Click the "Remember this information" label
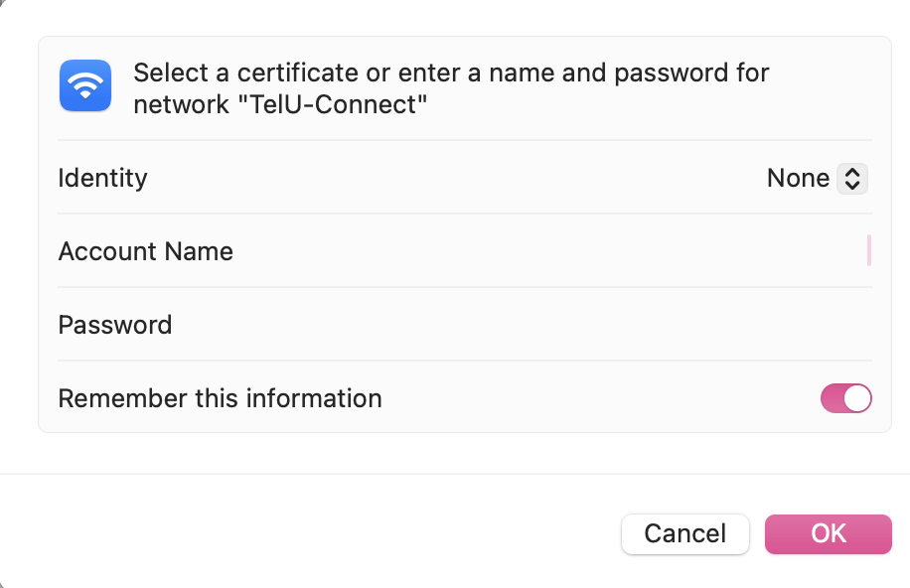910x588 pixels. (x=220, y=398)
